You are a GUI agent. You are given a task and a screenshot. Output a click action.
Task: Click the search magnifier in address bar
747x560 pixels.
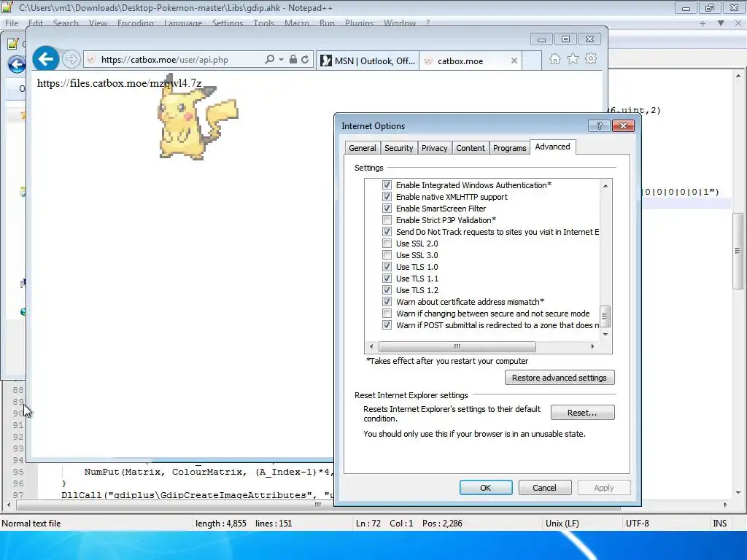click(269, 60)
